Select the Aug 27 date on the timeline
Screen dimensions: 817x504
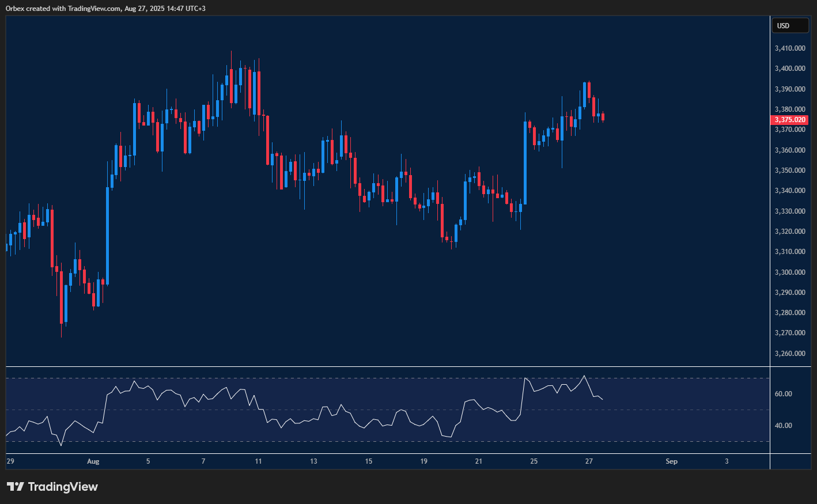click(589, 461)
